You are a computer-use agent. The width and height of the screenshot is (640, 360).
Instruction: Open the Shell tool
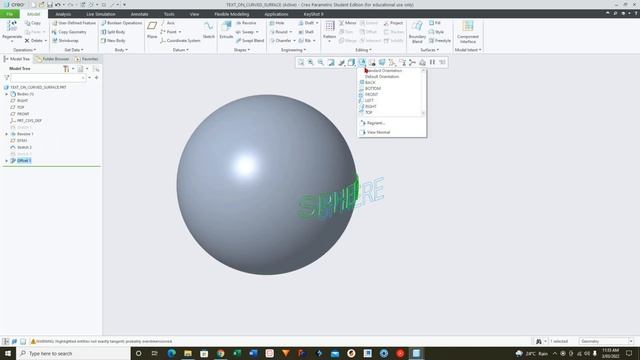[x=306, y=32]
